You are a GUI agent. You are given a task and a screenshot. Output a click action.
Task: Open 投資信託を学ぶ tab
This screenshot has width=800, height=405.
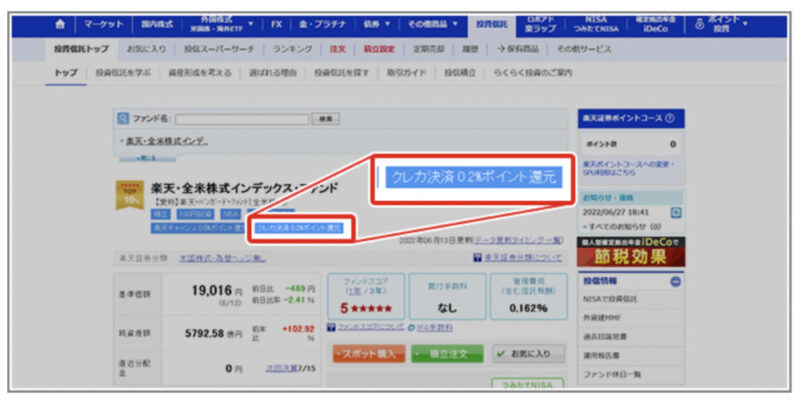pyautogui.click(x=123, y=73)
